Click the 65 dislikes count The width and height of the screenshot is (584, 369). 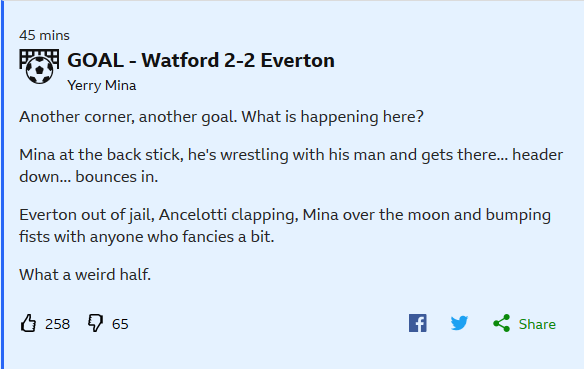[120, 324]
